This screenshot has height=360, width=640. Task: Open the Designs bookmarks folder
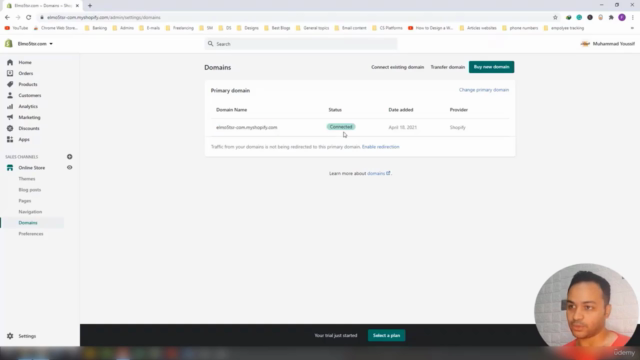point(248,28)
